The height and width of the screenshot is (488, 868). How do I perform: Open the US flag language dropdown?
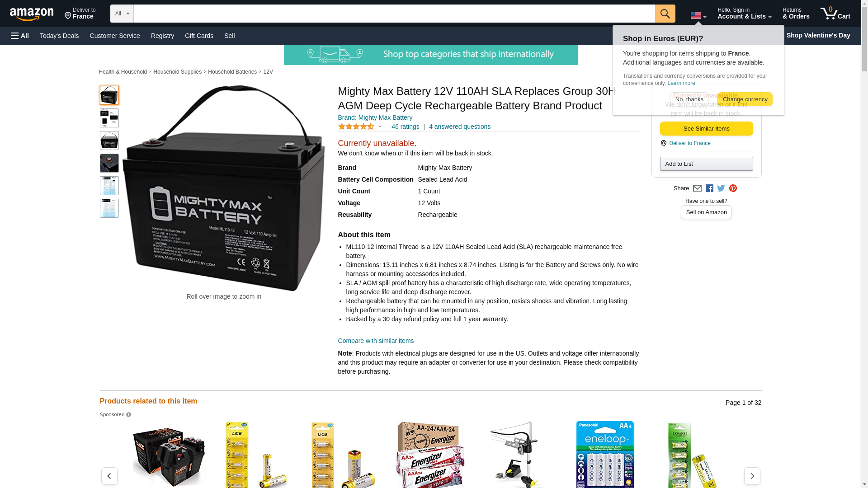pyautogui.click(x=698, y=16)
